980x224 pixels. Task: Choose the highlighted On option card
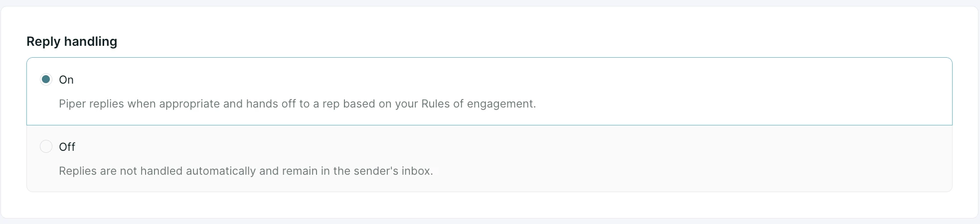[x=490, y=91]
